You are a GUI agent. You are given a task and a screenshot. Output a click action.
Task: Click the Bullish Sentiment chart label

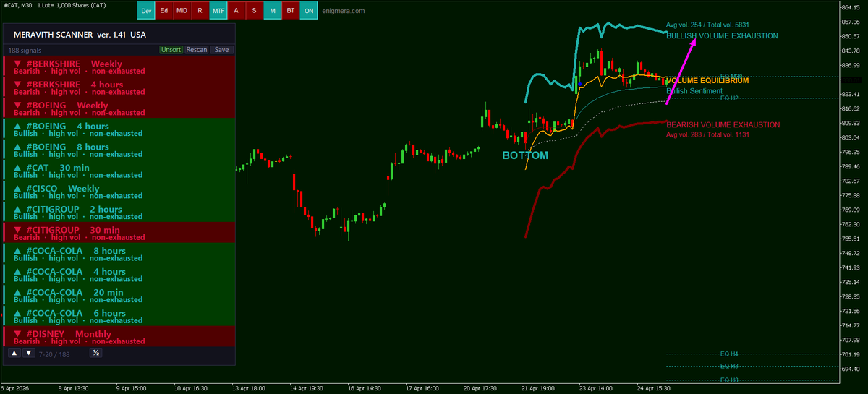(694, 91)
